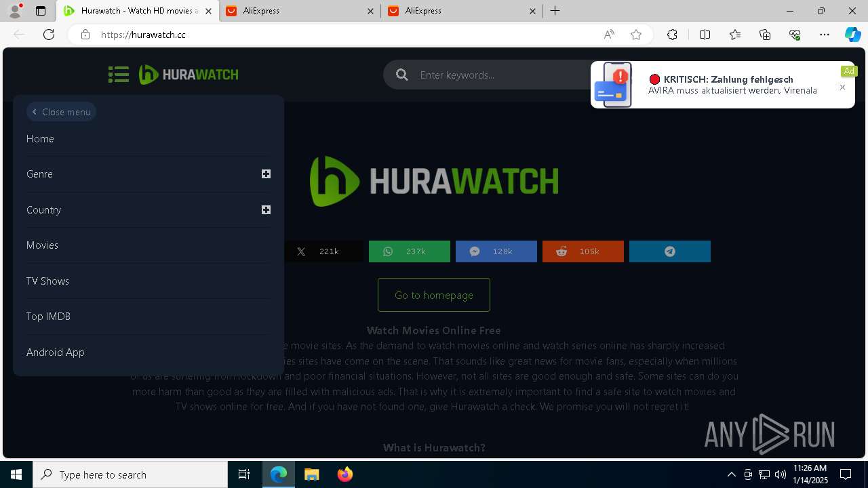Reload the page with refresh button

pos(49,35)
